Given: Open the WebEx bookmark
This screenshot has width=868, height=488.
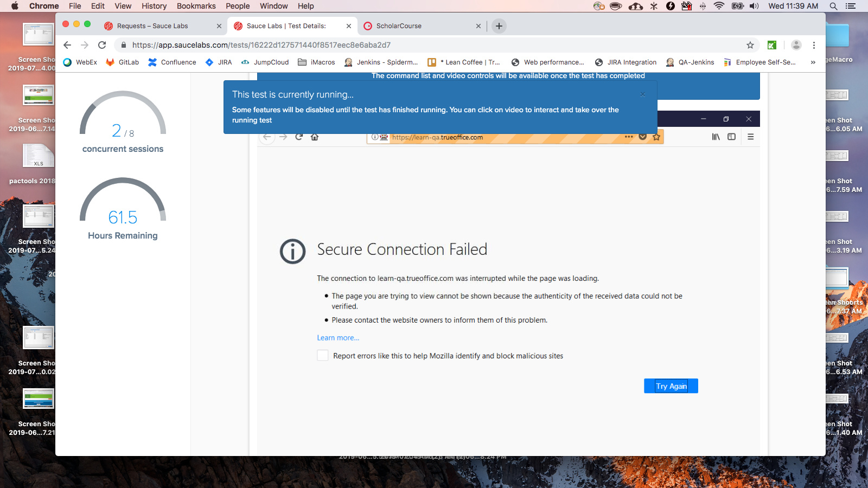Looking at the screenshot, I should [80, 62].
